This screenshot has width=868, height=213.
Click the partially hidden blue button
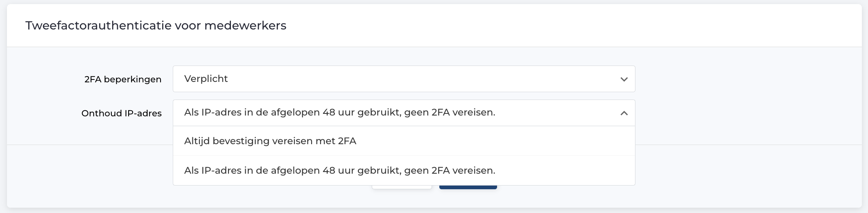coord(468,187)
